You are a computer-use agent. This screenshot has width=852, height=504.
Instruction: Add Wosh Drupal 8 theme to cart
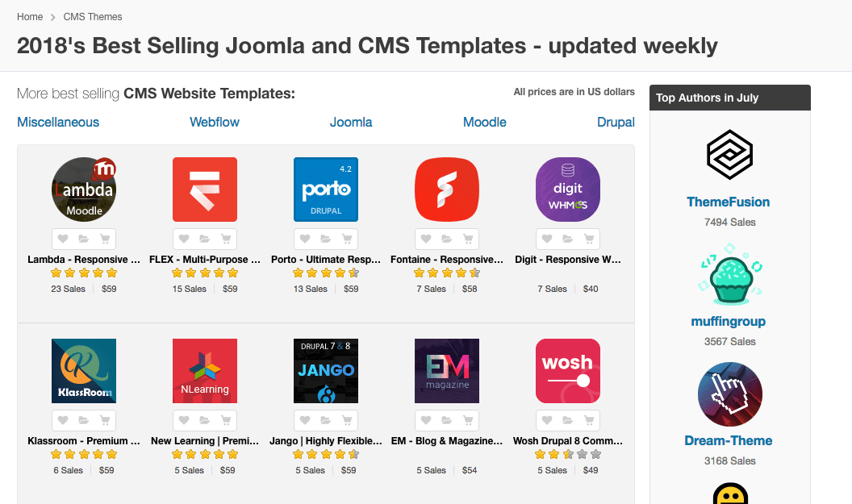pos(589,420)
